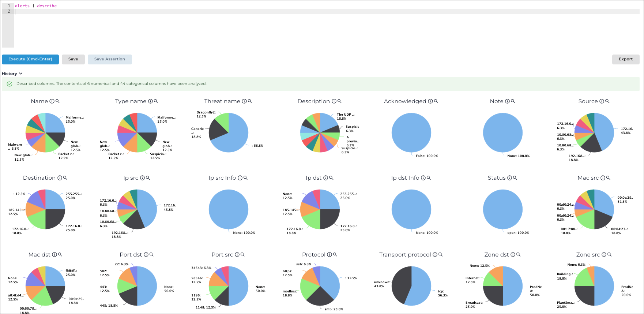Run query with Execute button
This screenshot has height=314, width=644.
pyautogui.click(x=30, y=59)
